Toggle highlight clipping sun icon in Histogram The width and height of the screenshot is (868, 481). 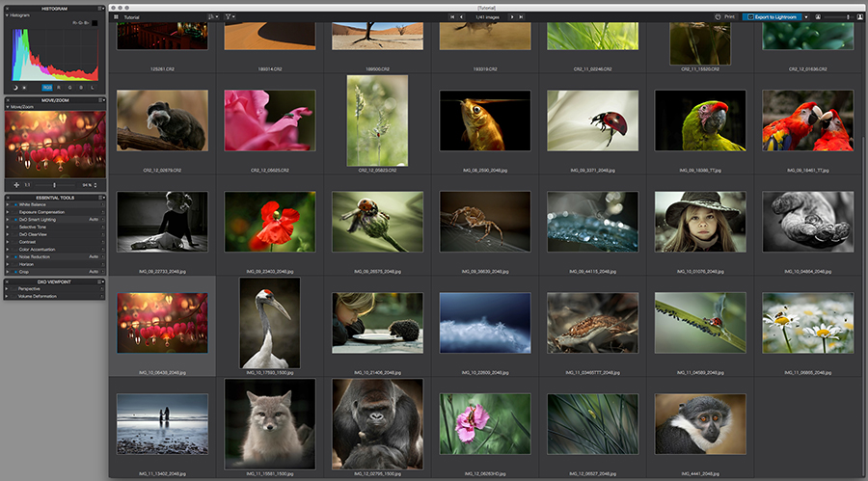point(24,88)
